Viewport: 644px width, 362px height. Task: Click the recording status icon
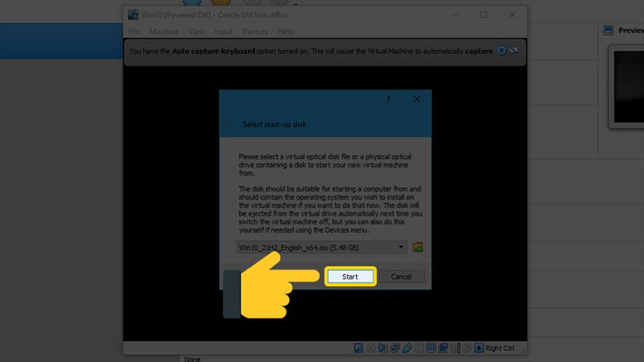pyautogui.click(x=443, y=348)
